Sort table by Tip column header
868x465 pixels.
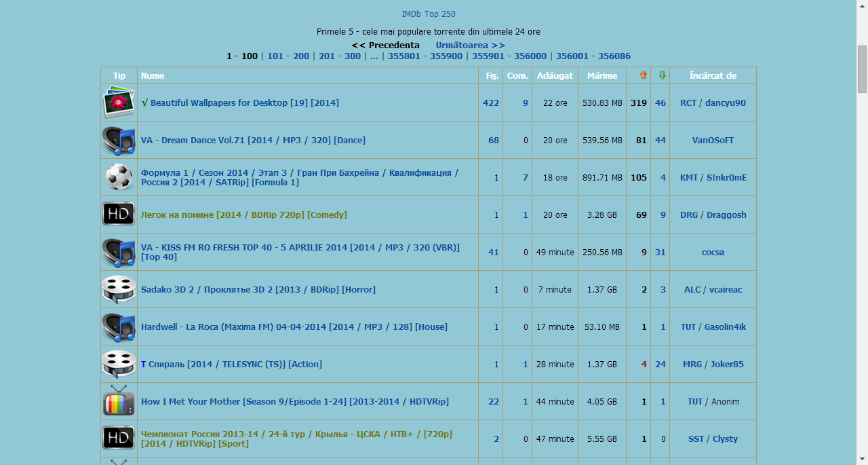(119, 75)
